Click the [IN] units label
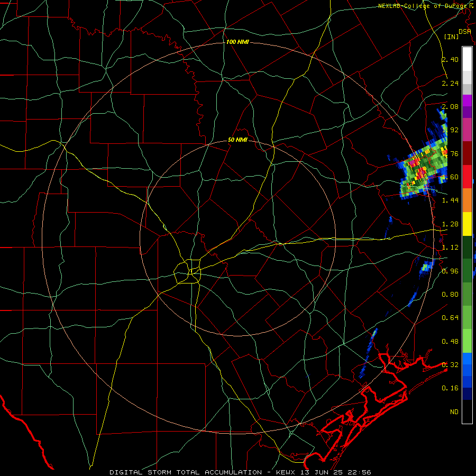 (x=451, y=36)
